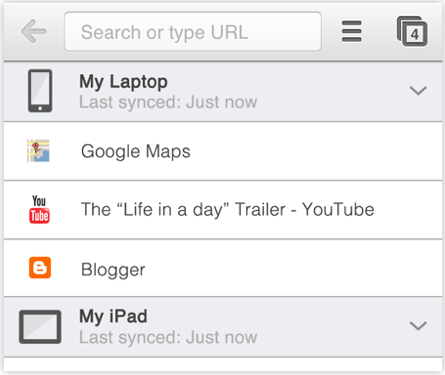Open the Blogger synced tab
The height and width of the screenshot is (375, 445).
coord(223,268)
